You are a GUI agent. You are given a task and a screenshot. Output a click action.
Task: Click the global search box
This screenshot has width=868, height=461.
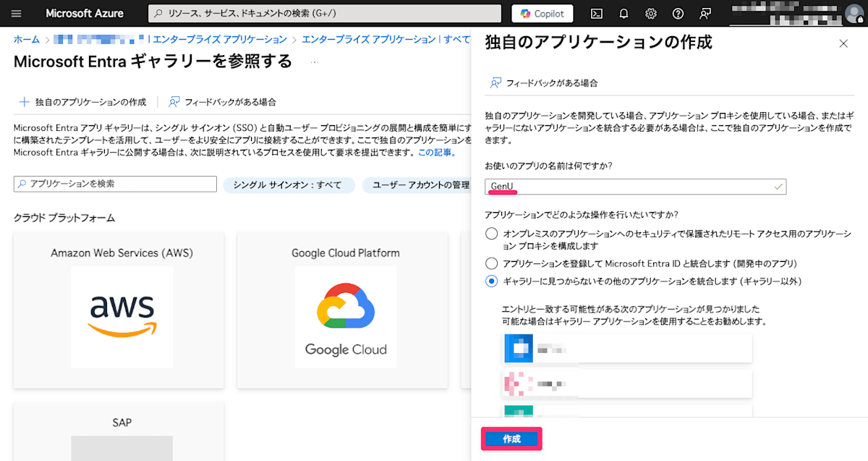324,14
